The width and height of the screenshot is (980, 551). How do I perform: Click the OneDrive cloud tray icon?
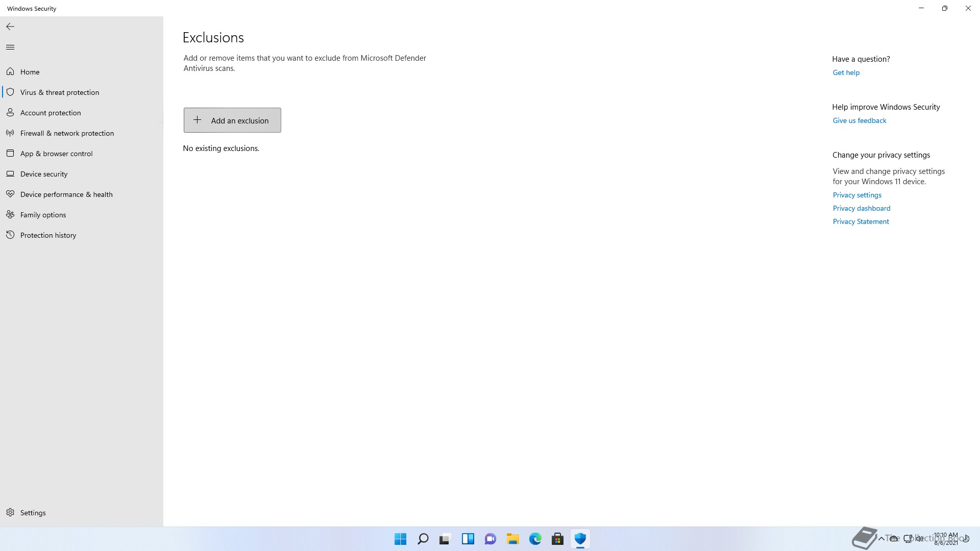[x=894, y=539]
